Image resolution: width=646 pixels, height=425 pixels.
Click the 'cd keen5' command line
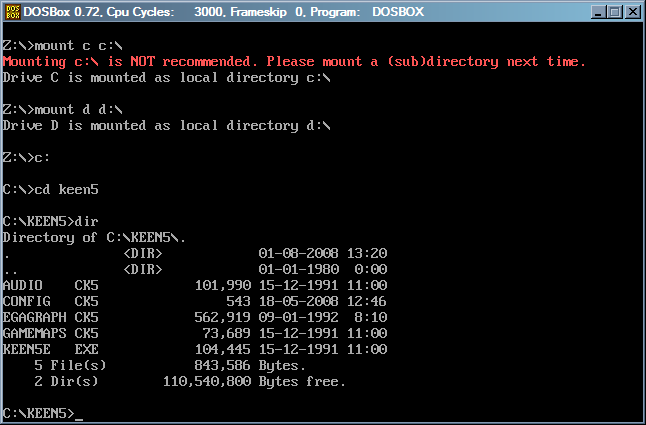pos(51,190)
